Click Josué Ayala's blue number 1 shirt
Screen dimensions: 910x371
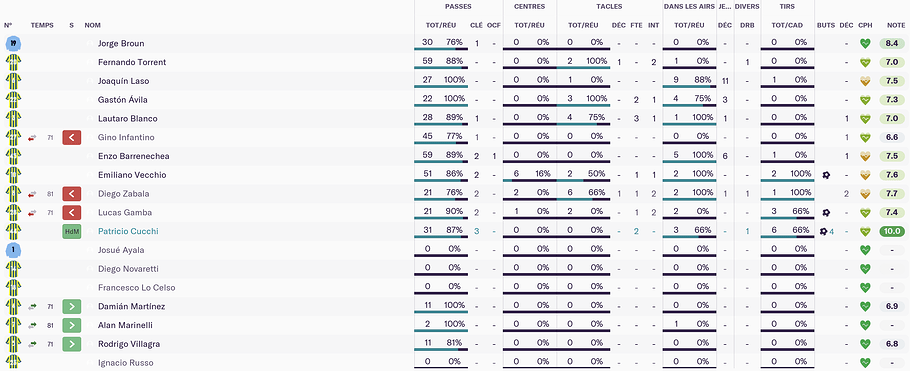13,250
